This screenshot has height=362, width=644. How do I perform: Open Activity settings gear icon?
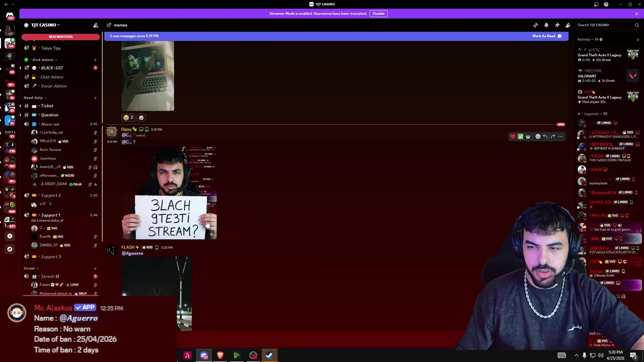(x=601, y=39)
